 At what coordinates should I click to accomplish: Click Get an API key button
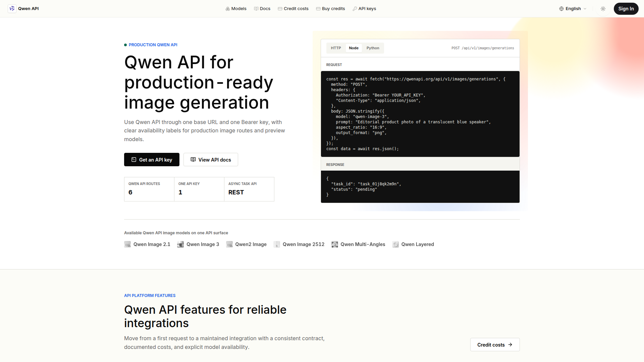click(152, 160)
